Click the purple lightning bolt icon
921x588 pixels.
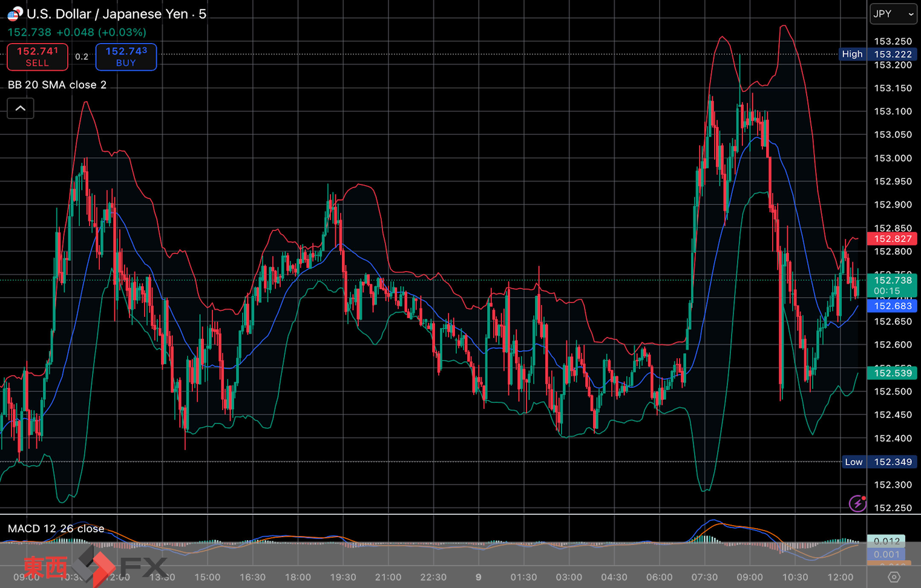[x=857, y=503]
